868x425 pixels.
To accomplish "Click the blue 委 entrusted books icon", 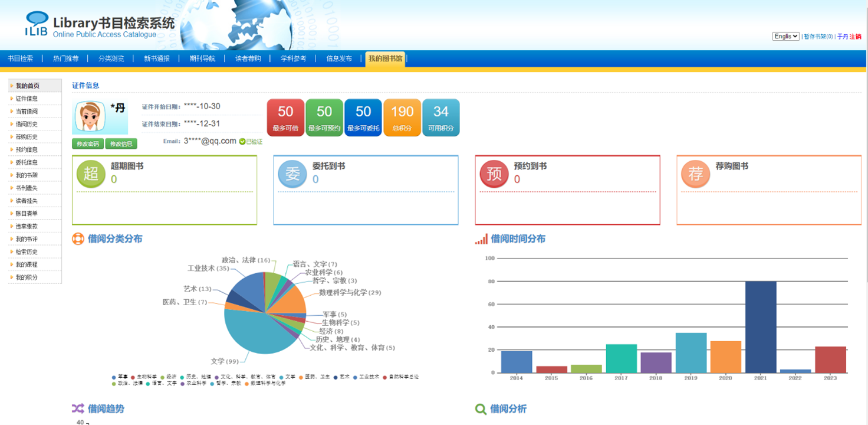I will click(x=292, y=174).
